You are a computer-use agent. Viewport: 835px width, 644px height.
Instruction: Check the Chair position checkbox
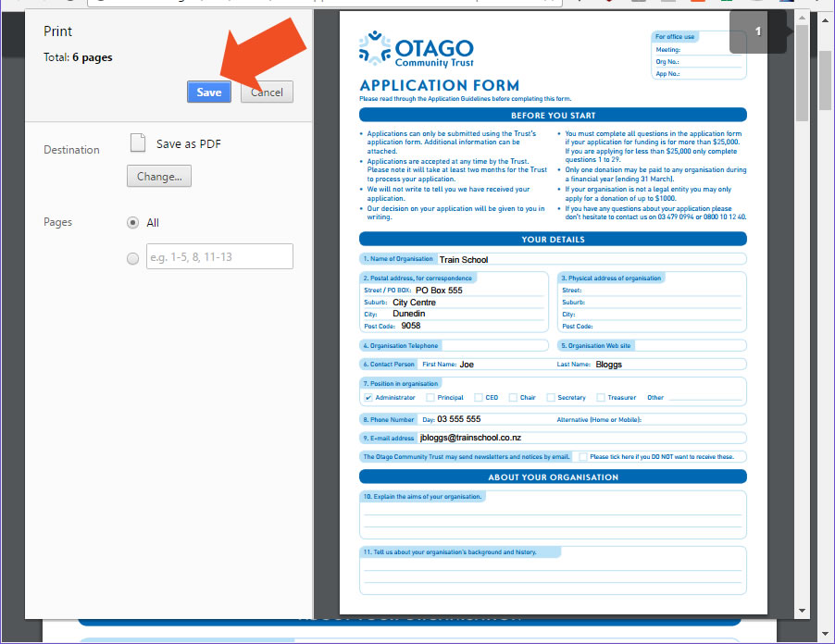click(512, 397)
